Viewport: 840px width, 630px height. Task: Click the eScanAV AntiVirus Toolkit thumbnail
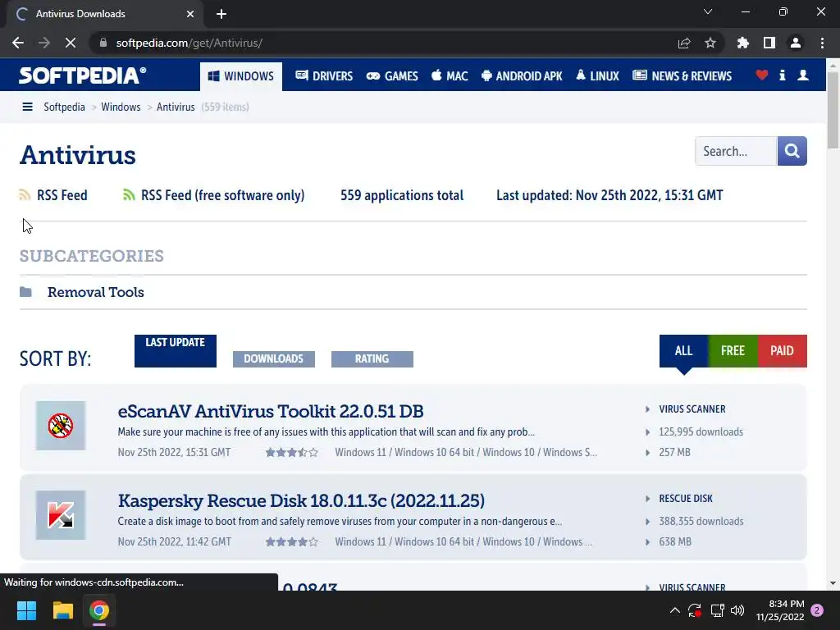pos(61,426)
